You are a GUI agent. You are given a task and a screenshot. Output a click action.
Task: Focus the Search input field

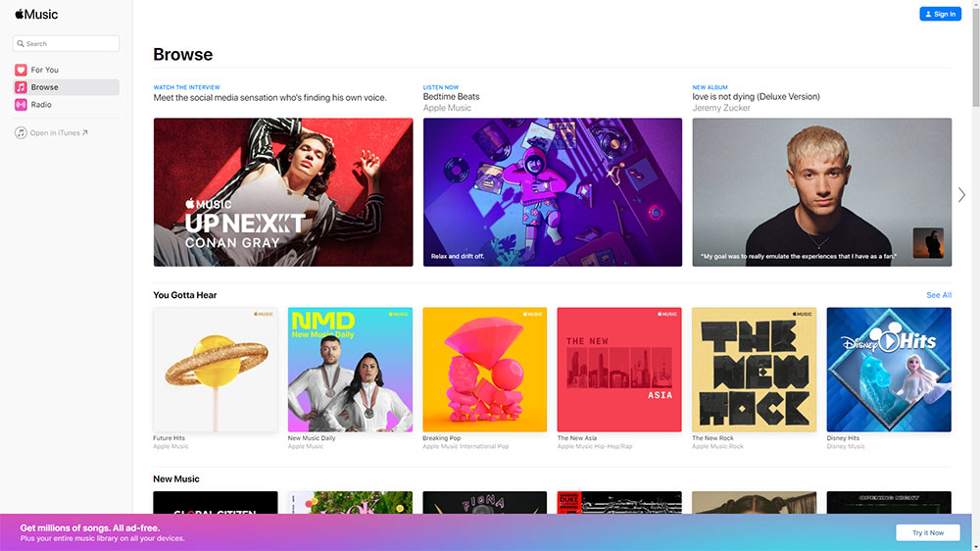66,44
